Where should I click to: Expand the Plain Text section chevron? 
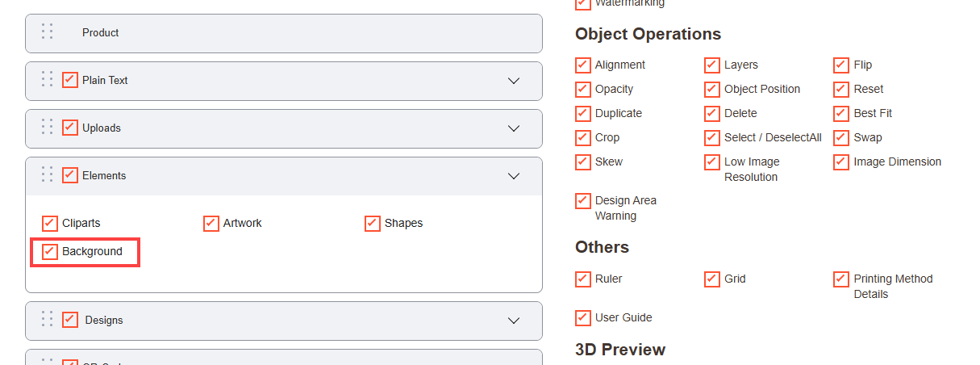tap(514, 81)
